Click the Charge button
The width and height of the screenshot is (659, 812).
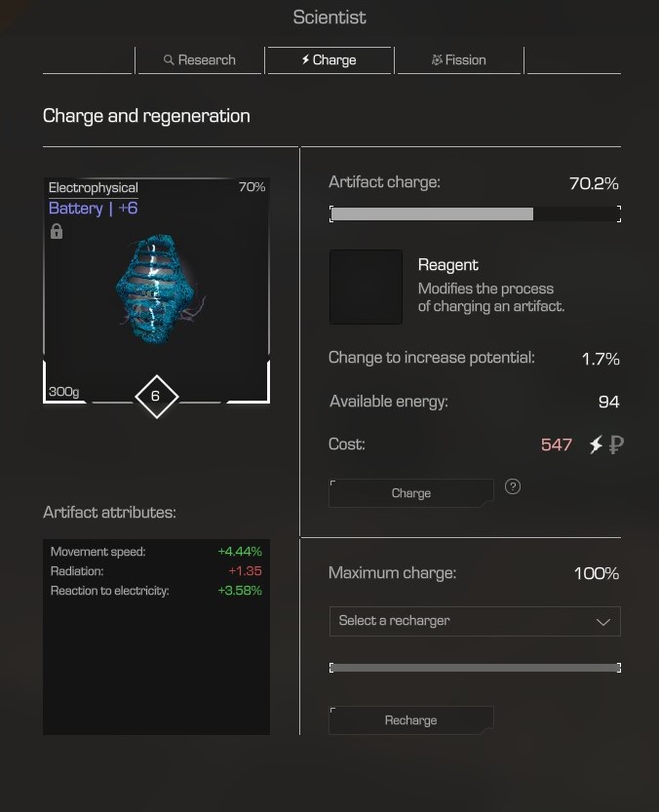click(x=411, y=493)
